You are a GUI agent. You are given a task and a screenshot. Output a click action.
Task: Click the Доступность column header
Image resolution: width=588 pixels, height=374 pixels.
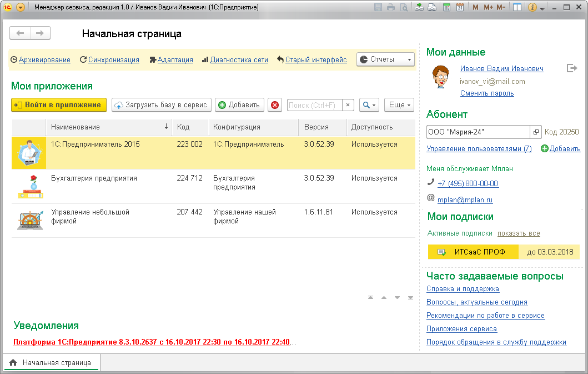[381, 127]
